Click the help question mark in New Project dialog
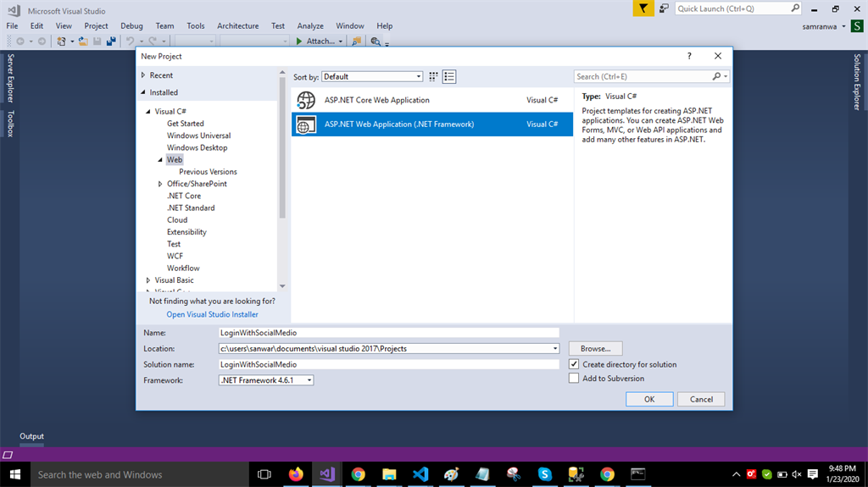The height and width of the screenshot is (487, 868). click(689, 56)
